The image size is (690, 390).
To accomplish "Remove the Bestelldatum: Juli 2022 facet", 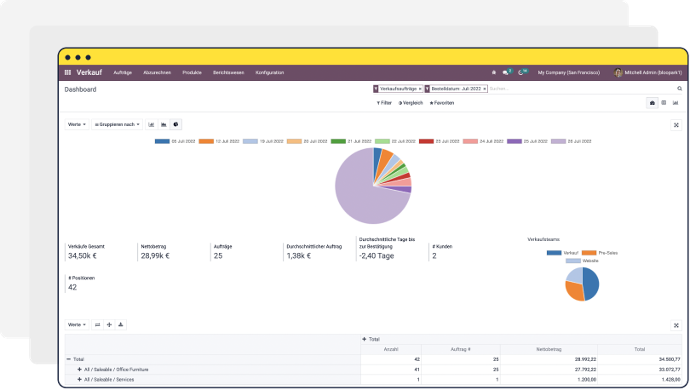I will (x=484, y=89).
